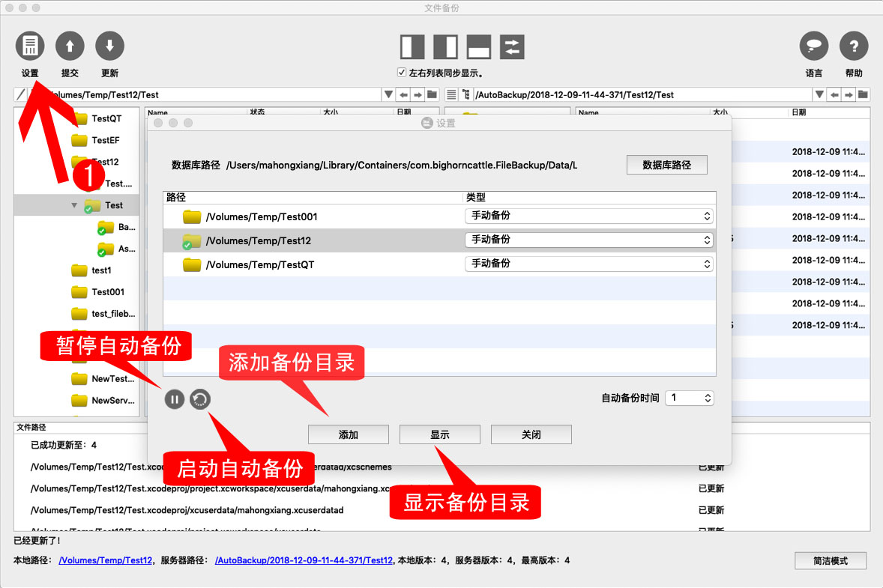The image size is (883, 588).
Task: Toggle 左右列表同步显示 checkbox
Action: [x=402, y=73]
